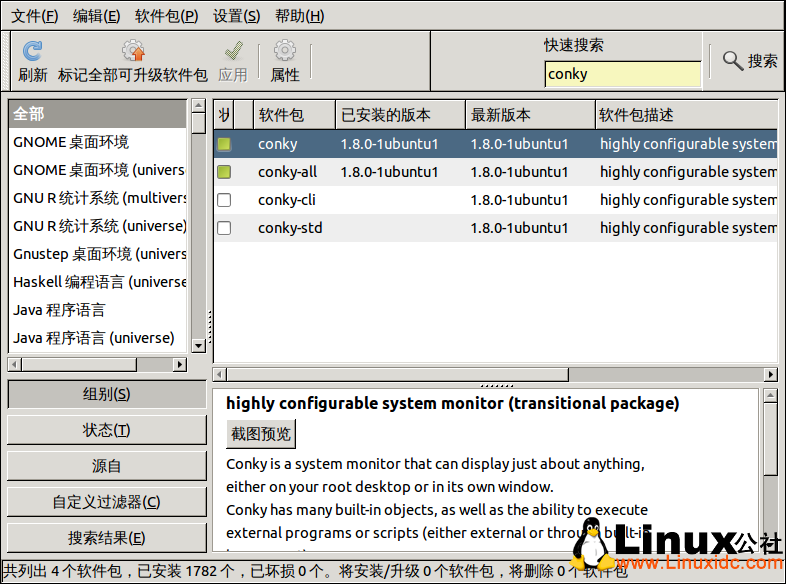Open the File (文件) menu
Screen dimensions: 786x584
click(x=34, y=16)
